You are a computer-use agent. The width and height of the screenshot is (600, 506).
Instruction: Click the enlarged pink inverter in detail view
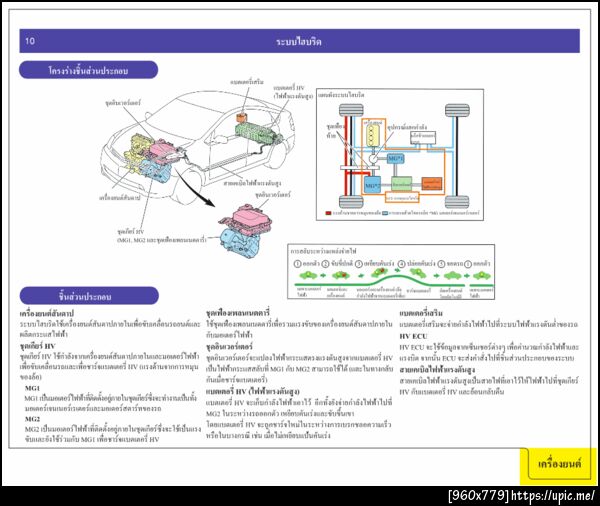(251, 219)
